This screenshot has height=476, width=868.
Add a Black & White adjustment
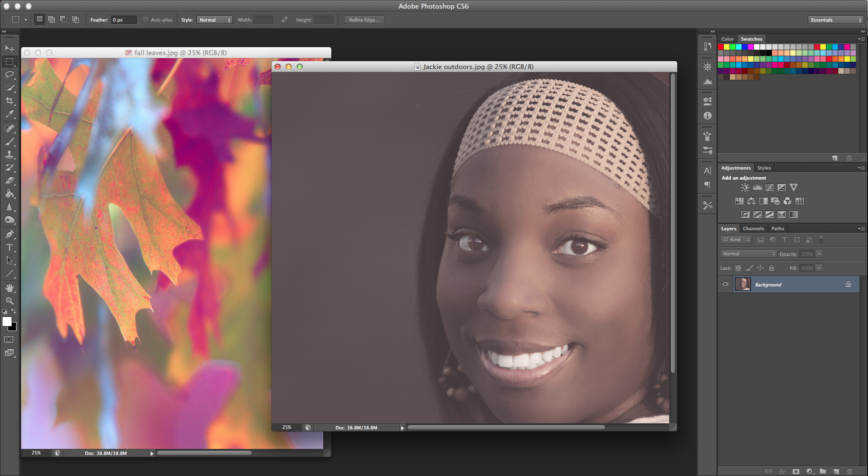[x=764, y=201]
